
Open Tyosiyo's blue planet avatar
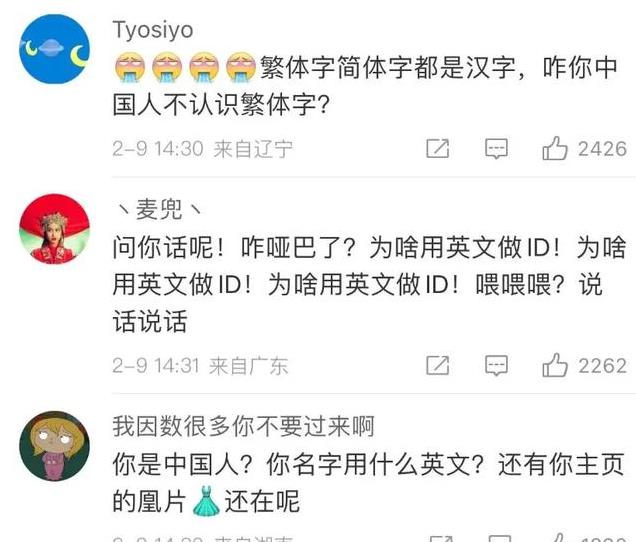tap(55, 49)
